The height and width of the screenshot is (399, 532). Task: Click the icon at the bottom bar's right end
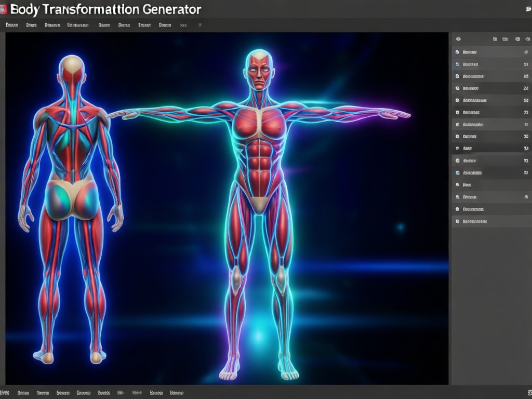(529, 393)
